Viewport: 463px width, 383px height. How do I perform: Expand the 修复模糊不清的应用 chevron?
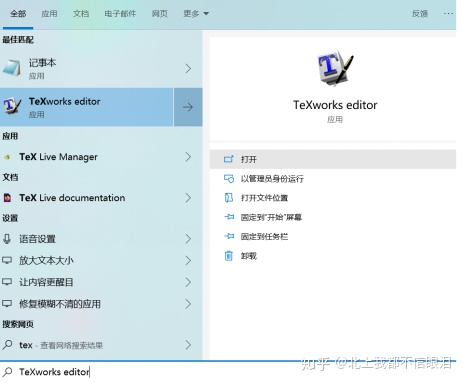pyautogui.click(x=188, y=304)
